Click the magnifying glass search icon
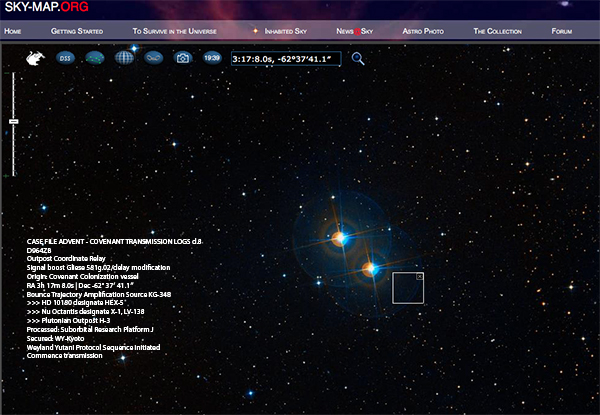 [357, 58]
